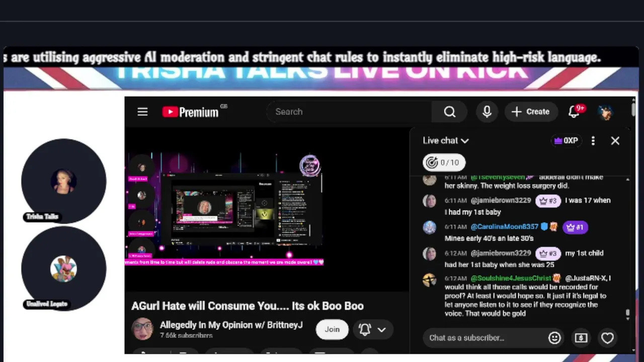Open the live chat three-dot options menu
This screenshot has height=362, width=644.
click(x=593, y=141)
